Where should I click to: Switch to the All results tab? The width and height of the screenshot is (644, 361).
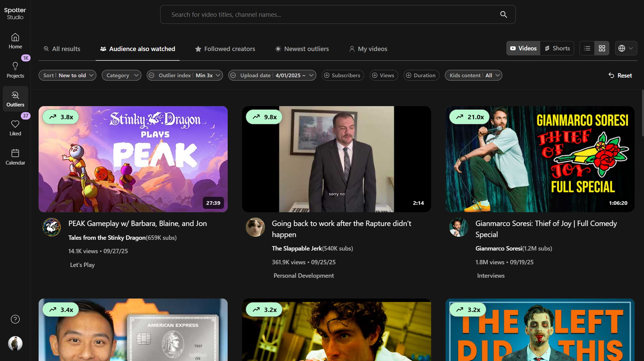pos(62,49)
